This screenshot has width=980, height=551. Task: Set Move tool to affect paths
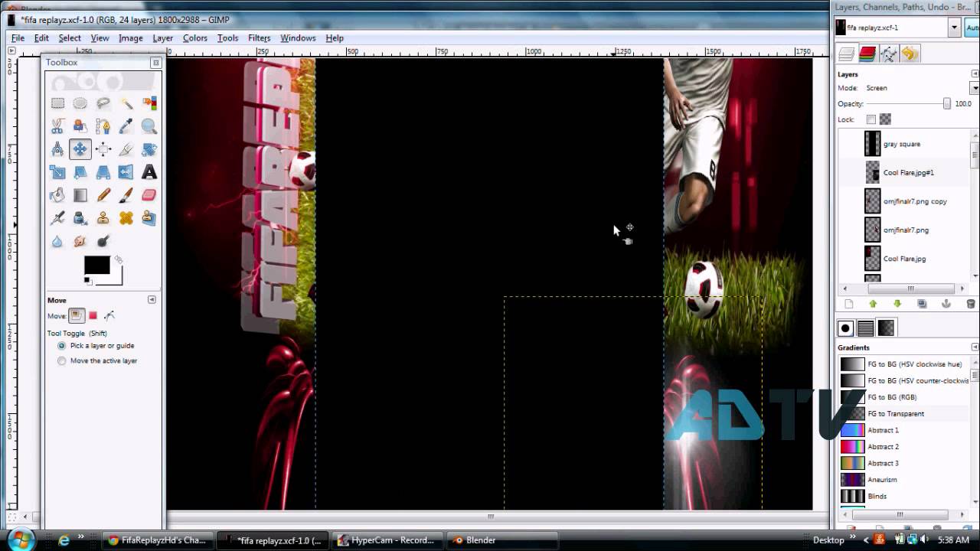click(x=109, y=315)
